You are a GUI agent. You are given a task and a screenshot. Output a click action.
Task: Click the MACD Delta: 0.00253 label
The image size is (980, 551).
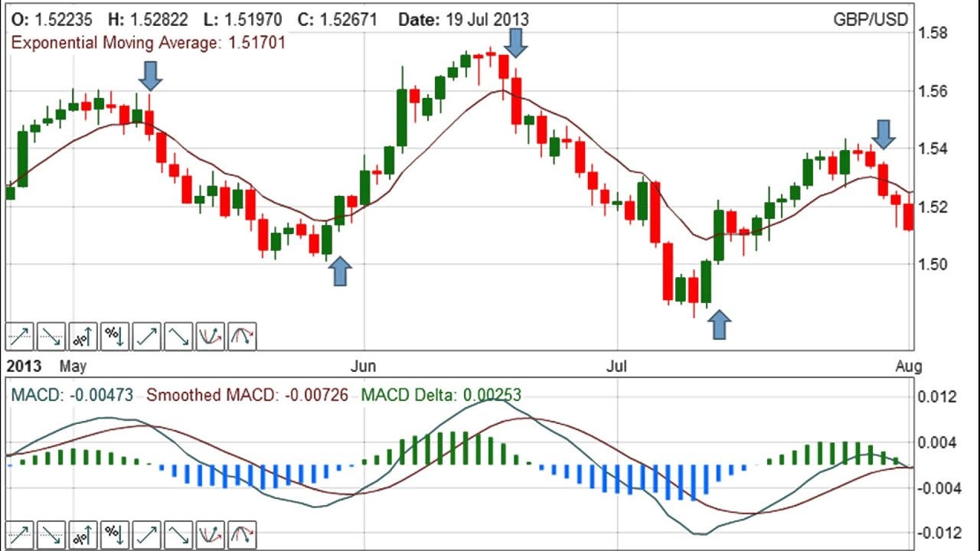(x=441, y=395)
